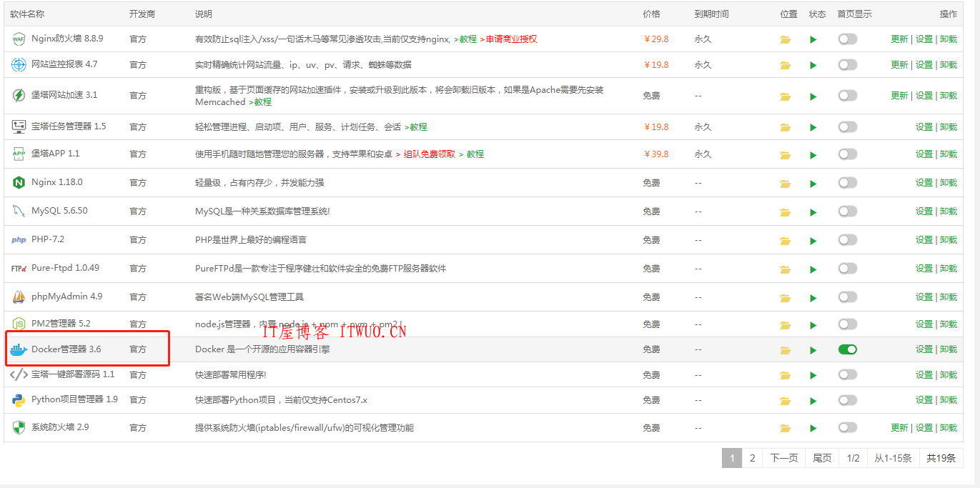980x488 pixels.
Task: Select current page 1 button
Action: point(732,458)
